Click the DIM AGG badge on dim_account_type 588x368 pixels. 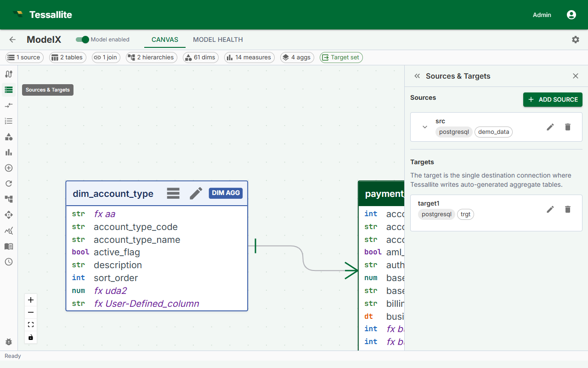click(x=226, y=193)
